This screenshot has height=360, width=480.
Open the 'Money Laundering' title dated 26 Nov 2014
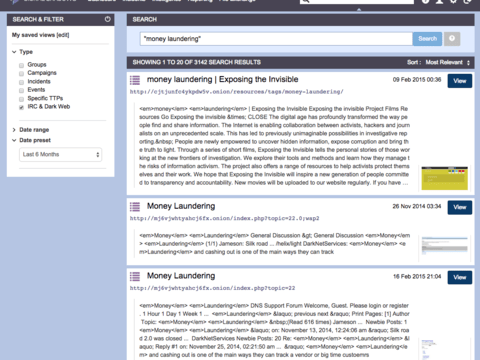pos(181,206)
